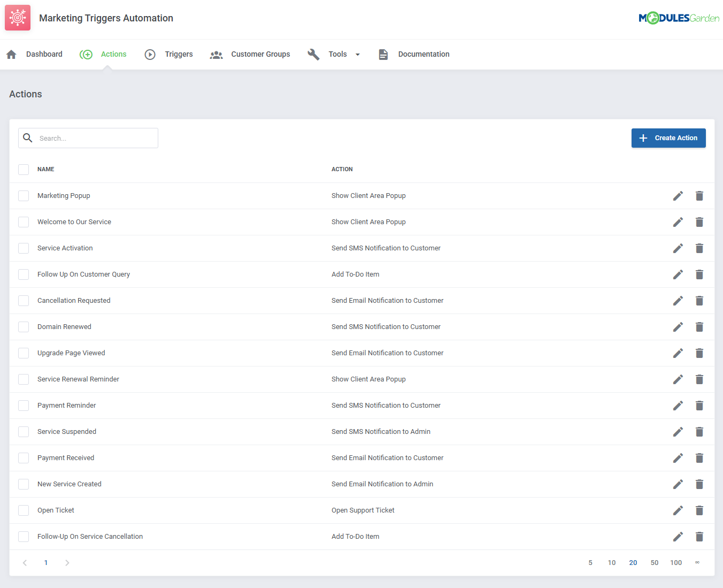Select the checkbox beside Payment Reminder
The image size is (723, 588).
[24, 405]
